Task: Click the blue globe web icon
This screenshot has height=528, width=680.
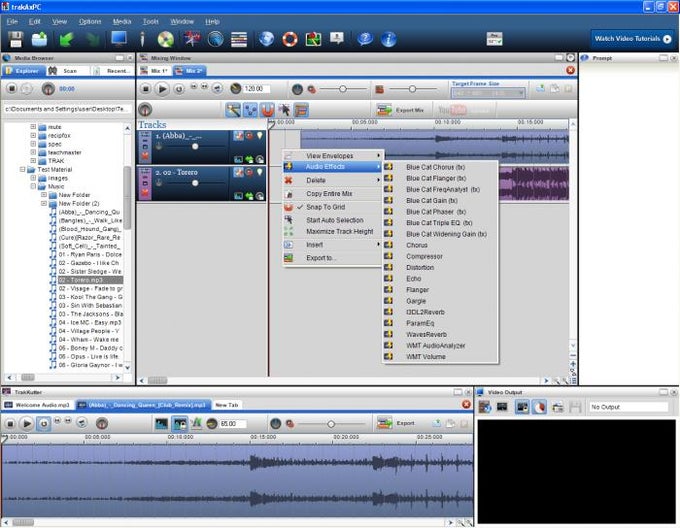Action: tap(266, 39)
